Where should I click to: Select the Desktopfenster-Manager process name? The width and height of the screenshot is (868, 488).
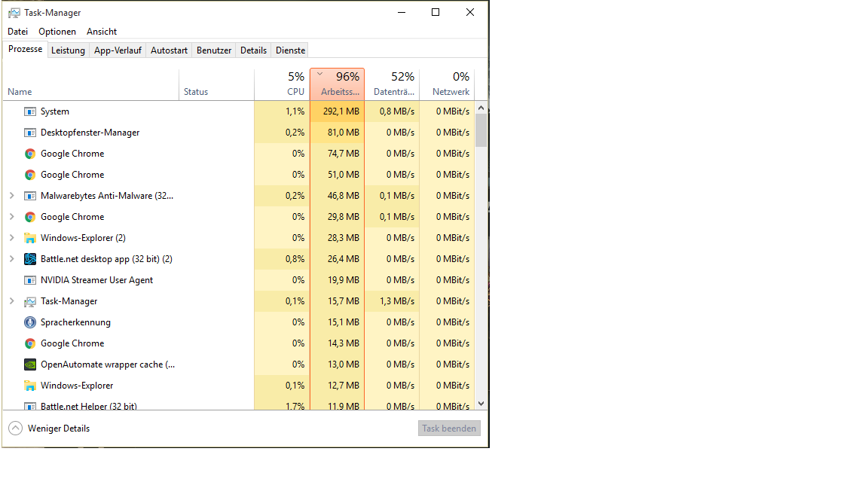tap(90, 133)
